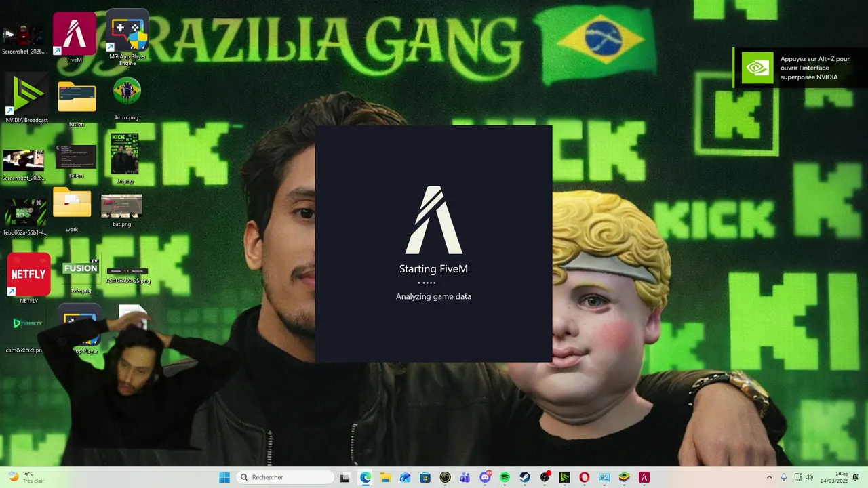The width and height of the screenshot is (868, 488).
Task: Open the FiveM desktop shortcut
Action: [75, 37]
